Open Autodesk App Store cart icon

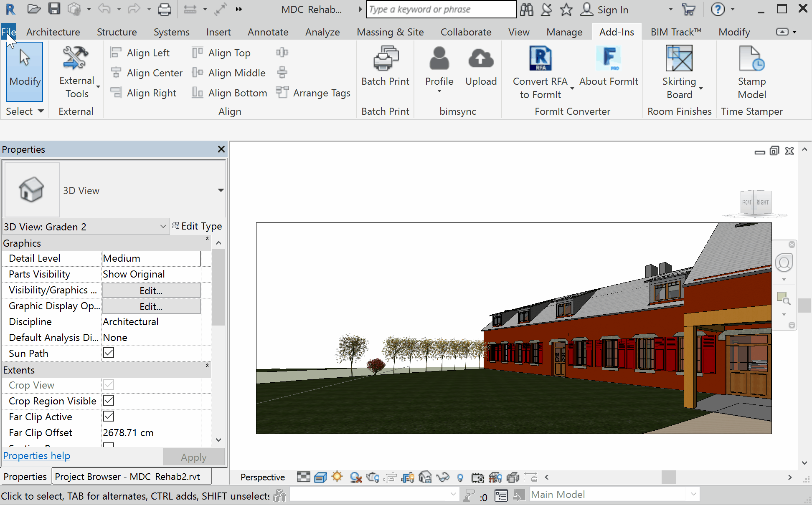(688, 9)
